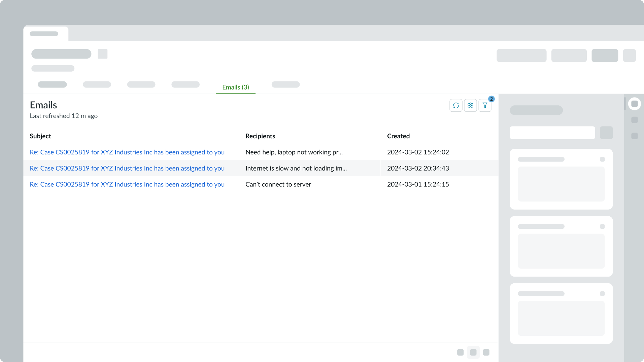Open the first Case CS0025819 email subject link

point(127,152)
